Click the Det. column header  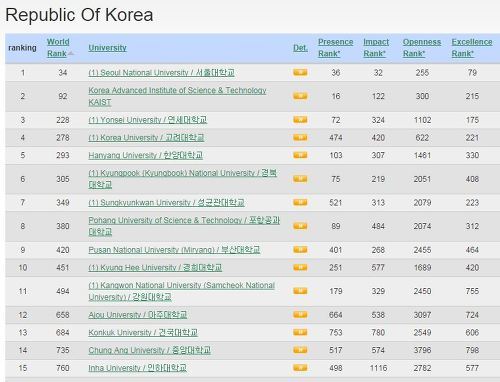coord(300,48)
